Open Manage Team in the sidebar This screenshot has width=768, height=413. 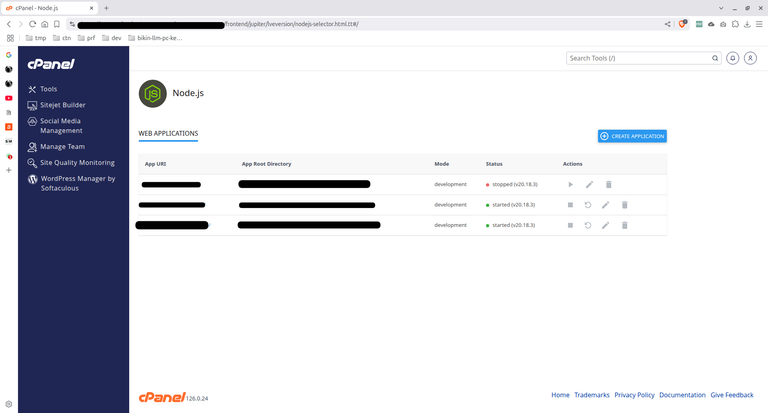click(62, 146)
